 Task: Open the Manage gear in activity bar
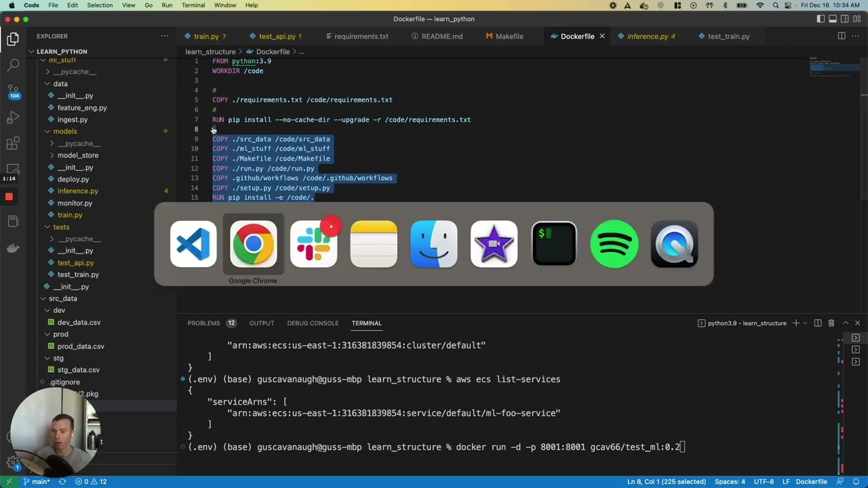(x=13, y=464)
